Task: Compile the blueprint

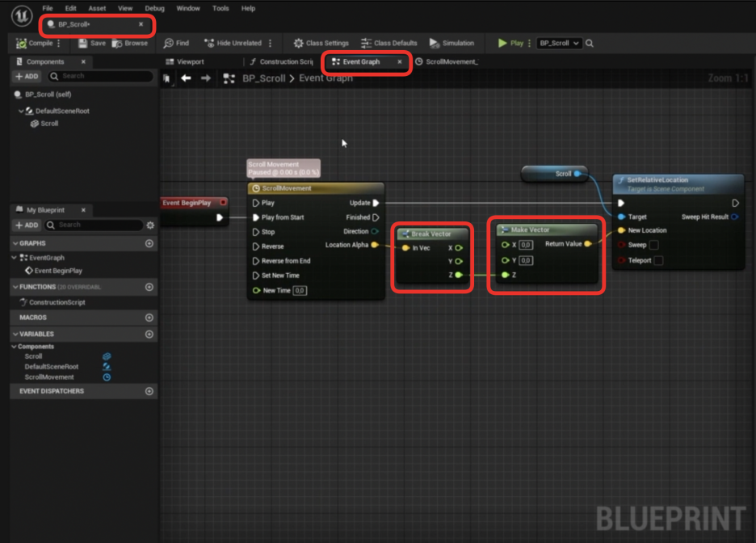Action: (35, 44)
